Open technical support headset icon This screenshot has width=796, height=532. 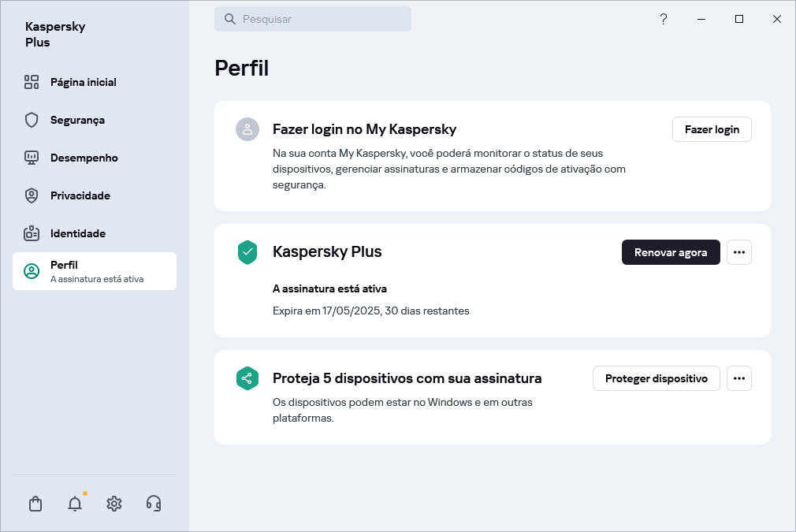pos(153,503)
